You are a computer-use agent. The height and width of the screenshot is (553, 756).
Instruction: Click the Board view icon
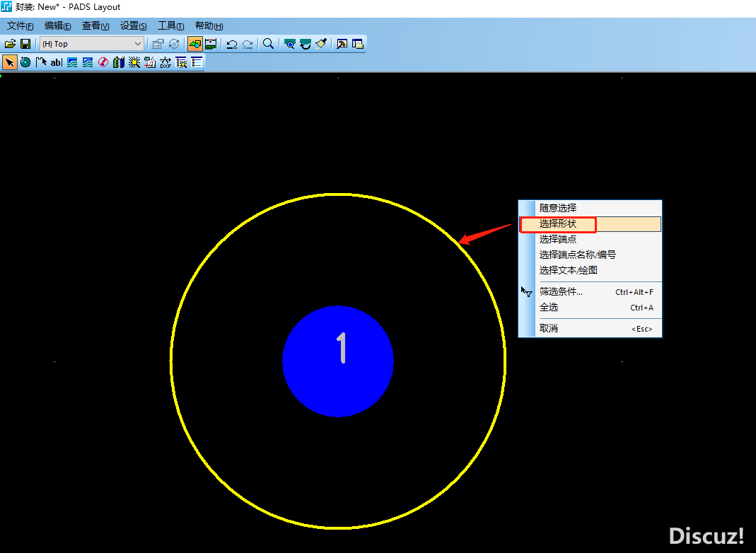point(289,44)
